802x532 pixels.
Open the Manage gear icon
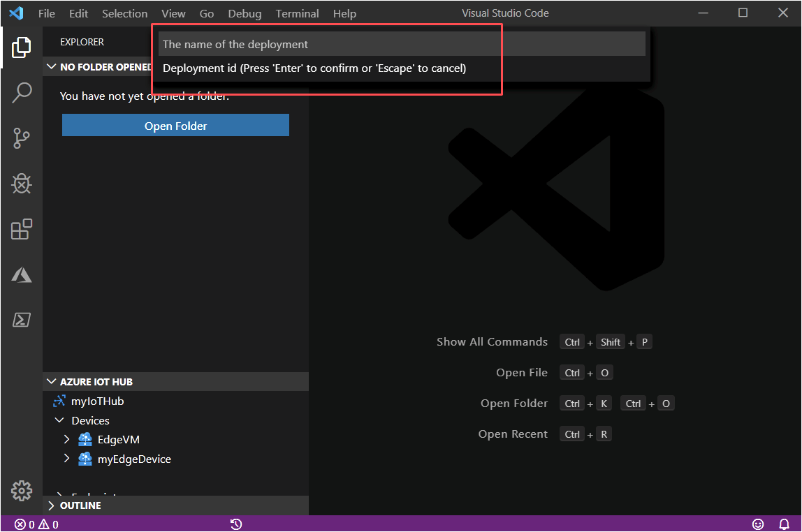(21, 491)
